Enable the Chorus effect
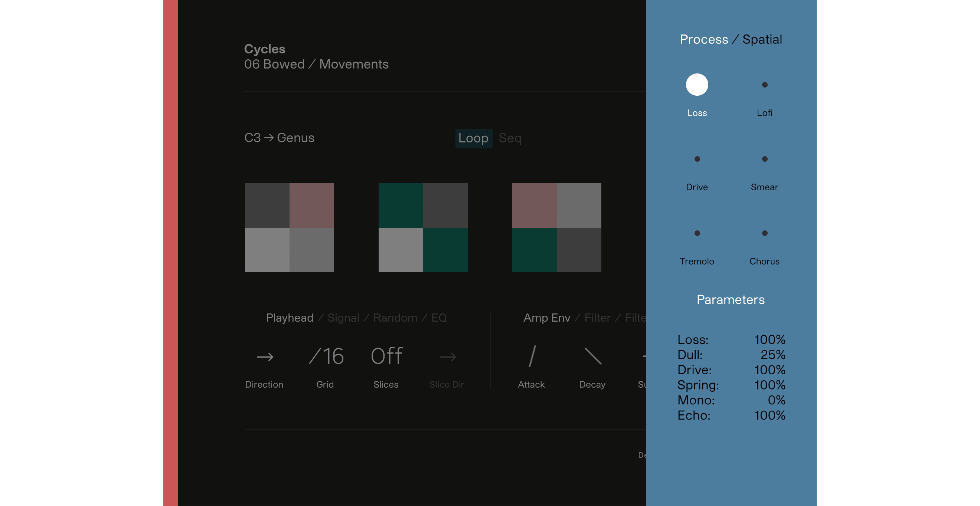This screenshot has height=506, width=980. point(764,233)
